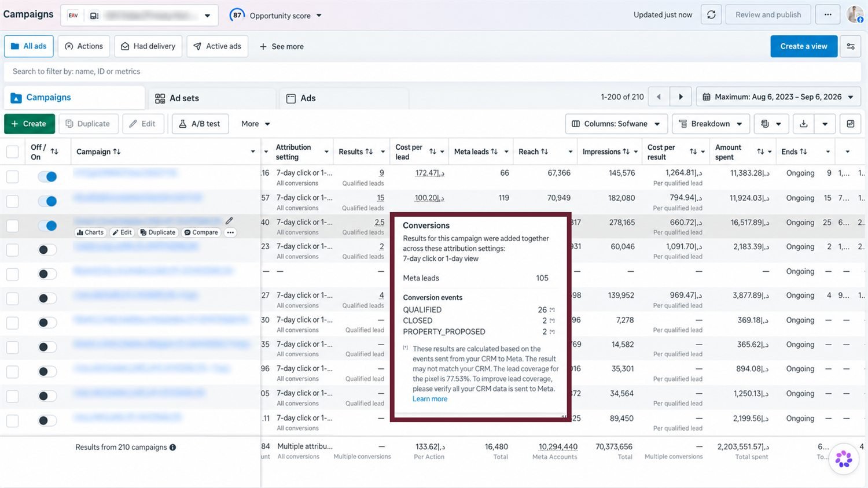This screenshot has height=488, width=868.
Task: Refresh campaign data with the reload icon
Action: click(x=711, y=15)
